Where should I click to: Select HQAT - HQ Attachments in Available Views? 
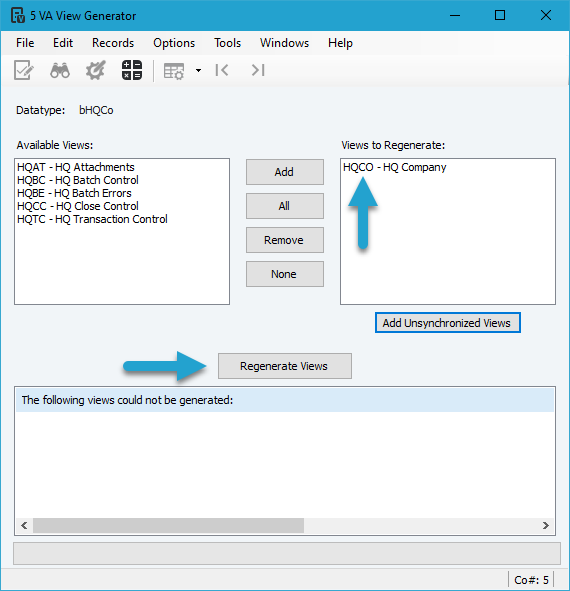(76, 167)
